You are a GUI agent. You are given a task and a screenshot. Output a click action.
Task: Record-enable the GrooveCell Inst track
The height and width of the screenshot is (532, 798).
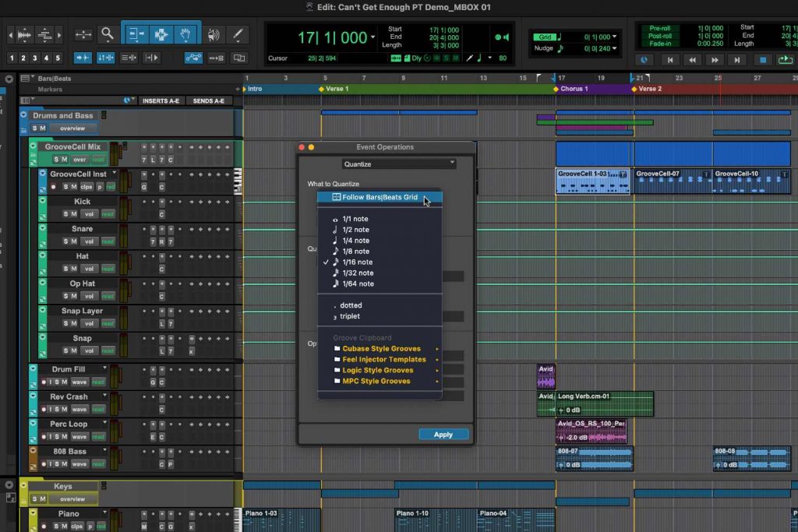click(53, 187)
